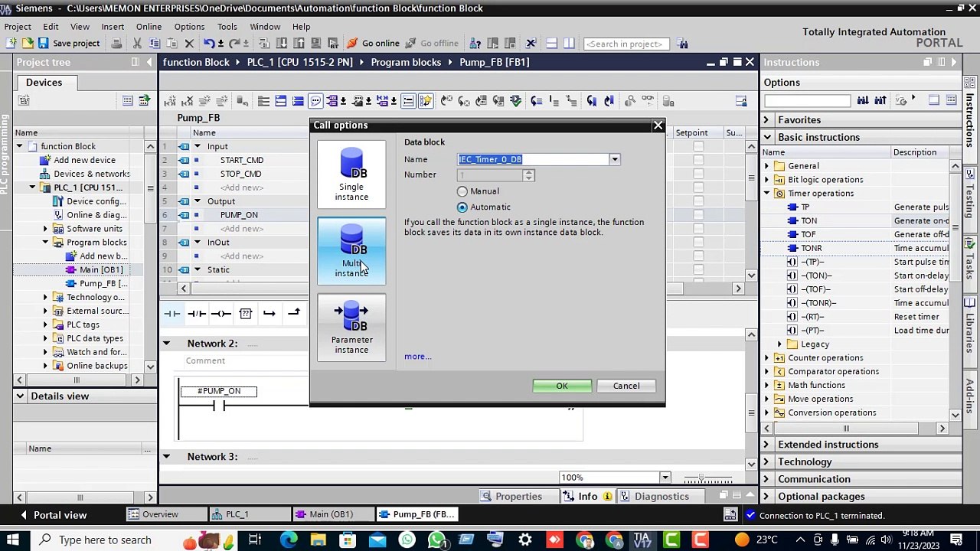Collapse the Network 3 section

pyautogui.click(x=166, y=457)
